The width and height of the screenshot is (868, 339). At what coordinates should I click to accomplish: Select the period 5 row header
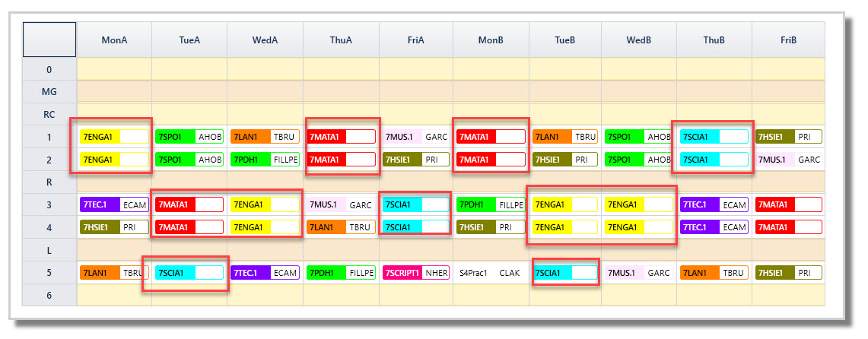pos(49,273)
